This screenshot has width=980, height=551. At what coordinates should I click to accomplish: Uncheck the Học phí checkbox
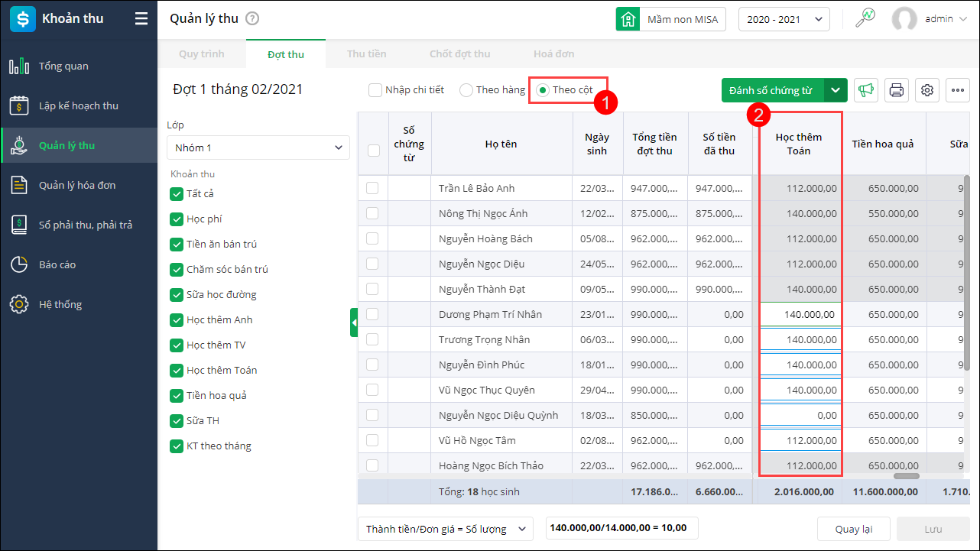[x=177, y=219]
